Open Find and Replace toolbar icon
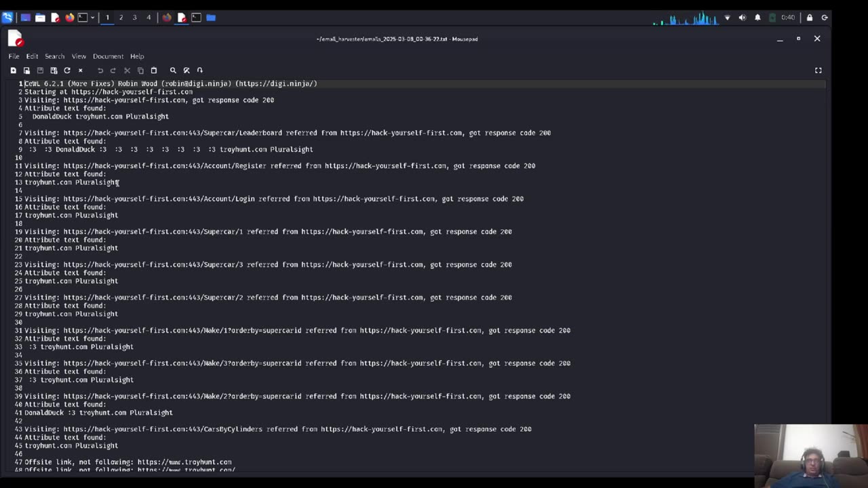The image size is (868, 488). (186, 70)
